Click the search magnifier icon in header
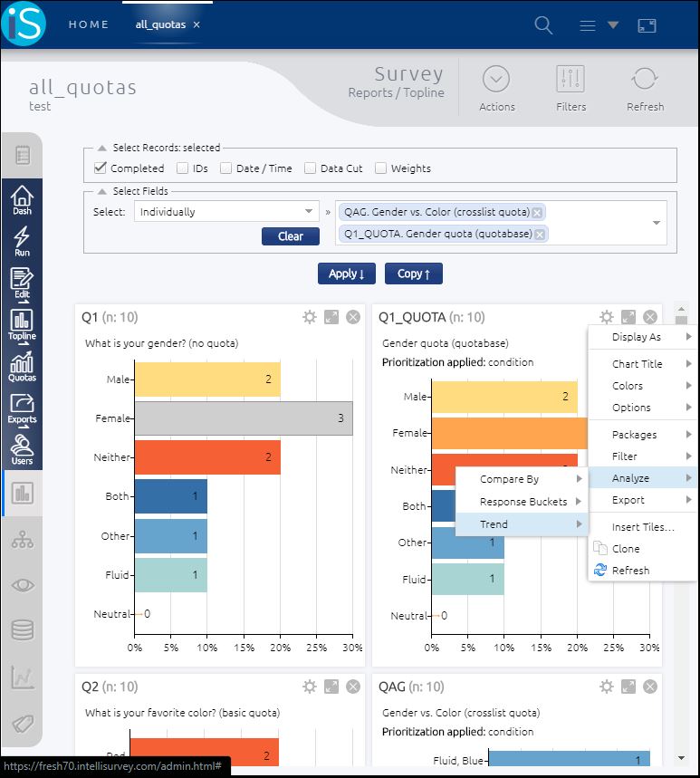This screenshot has width=700, height=778. tap(543, 25)
